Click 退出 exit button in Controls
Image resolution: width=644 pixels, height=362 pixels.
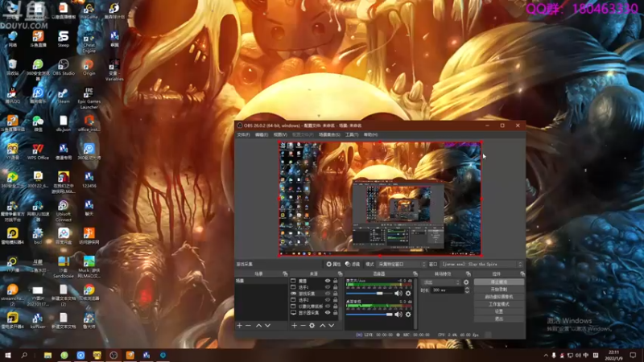coord(499,319)
